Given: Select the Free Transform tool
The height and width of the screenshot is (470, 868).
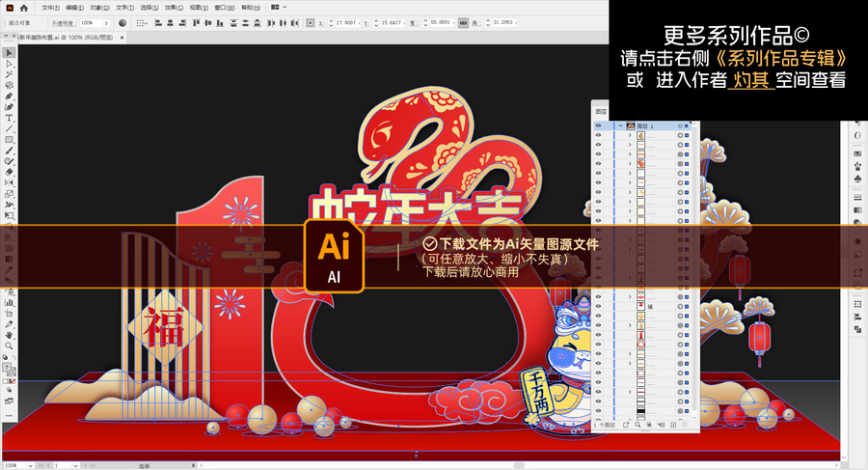Looking at the screenshot, I should (x=9, y=215).
